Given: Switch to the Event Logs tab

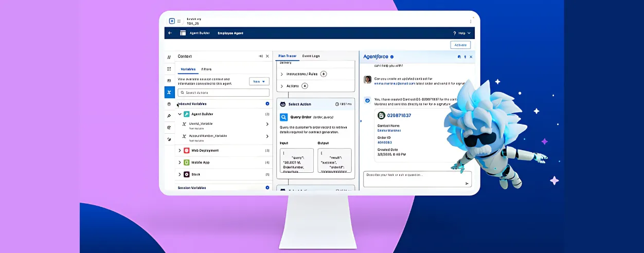Looking at the screenshot, I should (x=311, y=56).
